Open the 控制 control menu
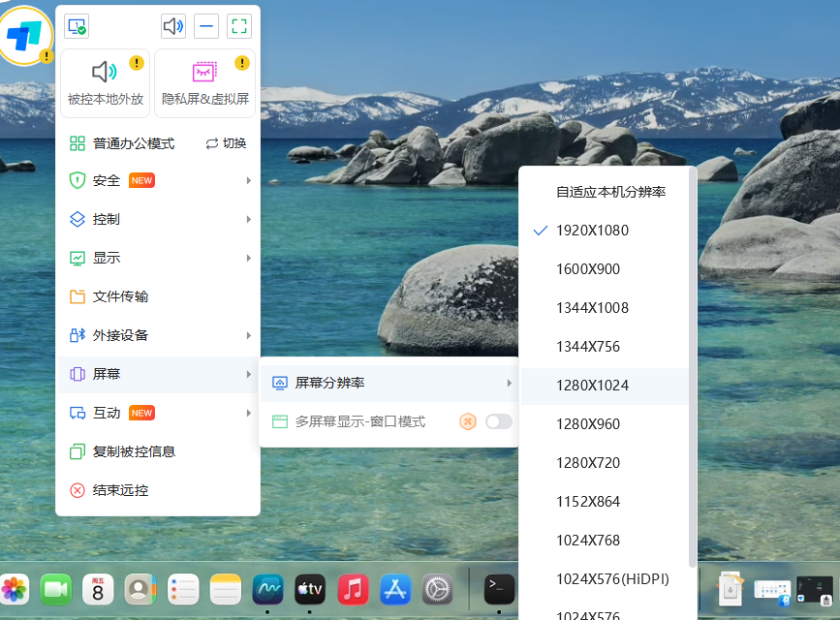Image resolution: width=840 pixels, height=620 pixels. pyautogui.click(x=158, y=219)
